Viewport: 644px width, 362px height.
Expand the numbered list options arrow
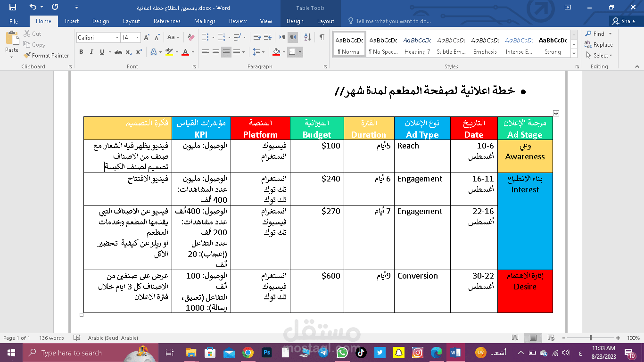point(229,37)
